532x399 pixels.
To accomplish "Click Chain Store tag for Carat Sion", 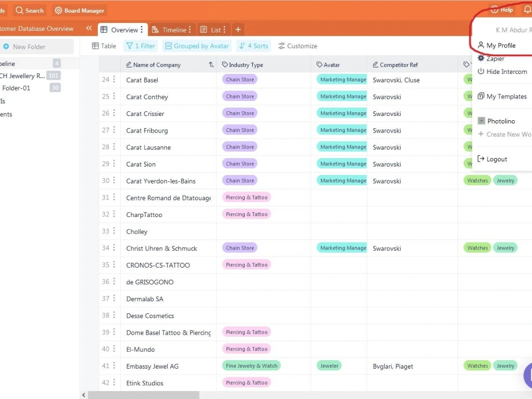I will click(240, 164).
